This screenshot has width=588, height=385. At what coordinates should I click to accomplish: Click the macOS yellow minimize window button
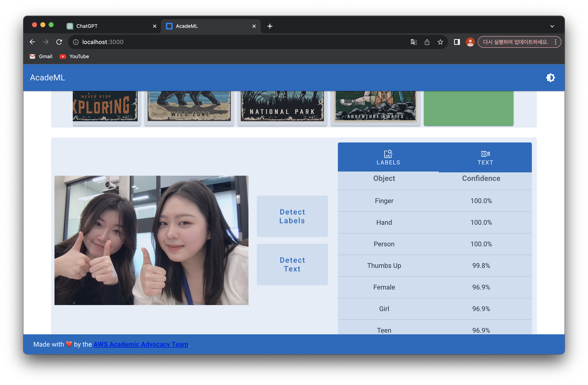(x=43, y=25)
